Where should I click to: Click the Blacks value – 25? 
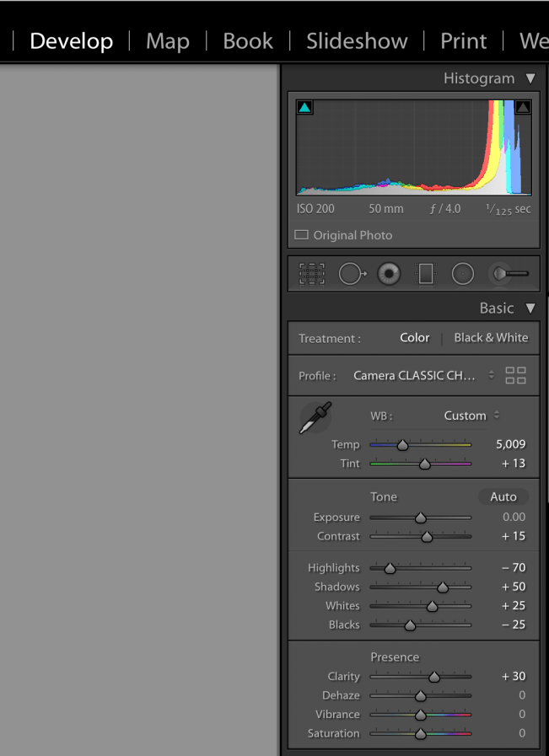tap(514, 625)
